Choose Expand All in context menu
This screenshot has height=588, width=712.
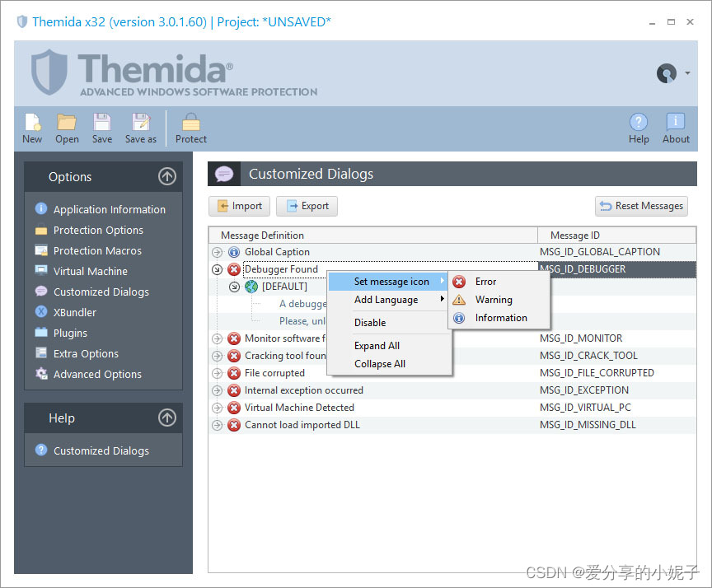(x=388, y=346)
